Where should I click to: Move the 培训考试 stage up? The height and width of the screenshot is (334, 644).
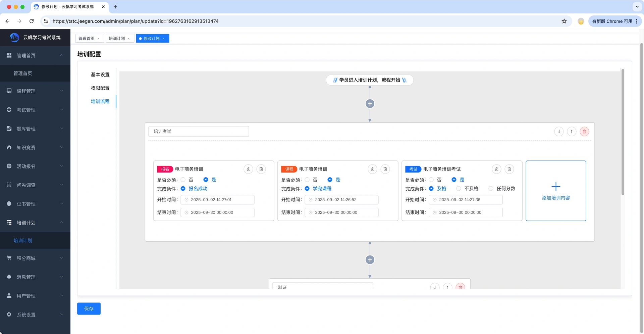pos(572,132)
